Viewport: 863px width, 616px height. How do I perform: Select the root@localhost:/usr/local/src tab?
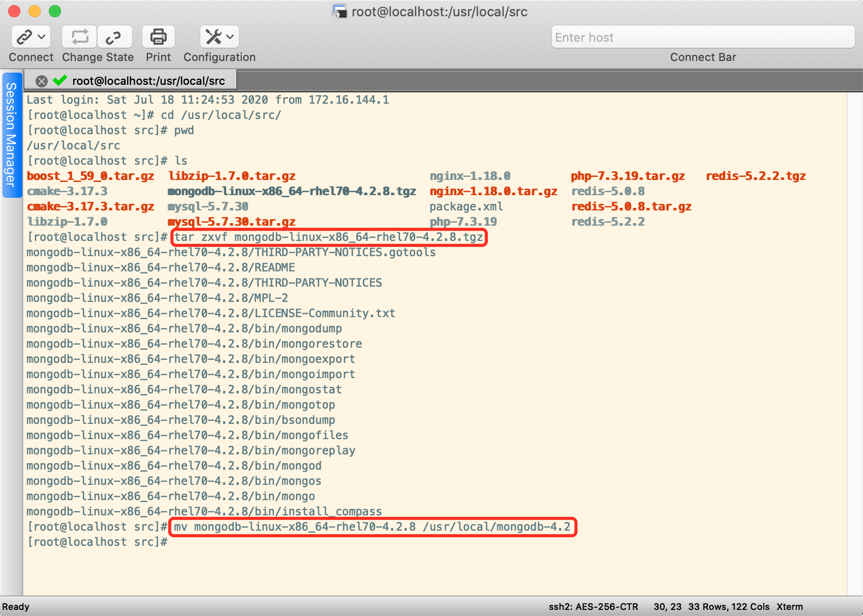(148, 81)
